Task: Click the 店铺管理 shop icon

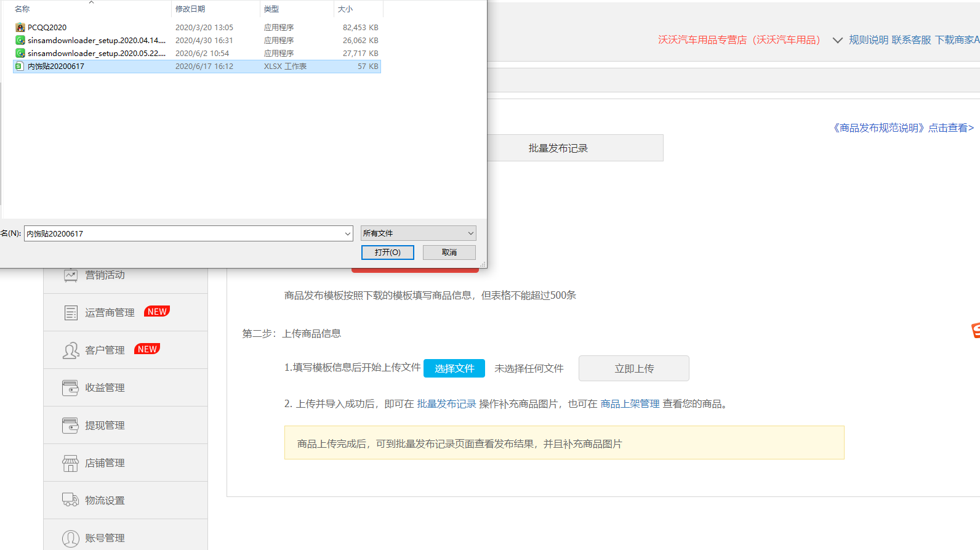Action: (x=71, y=463)
